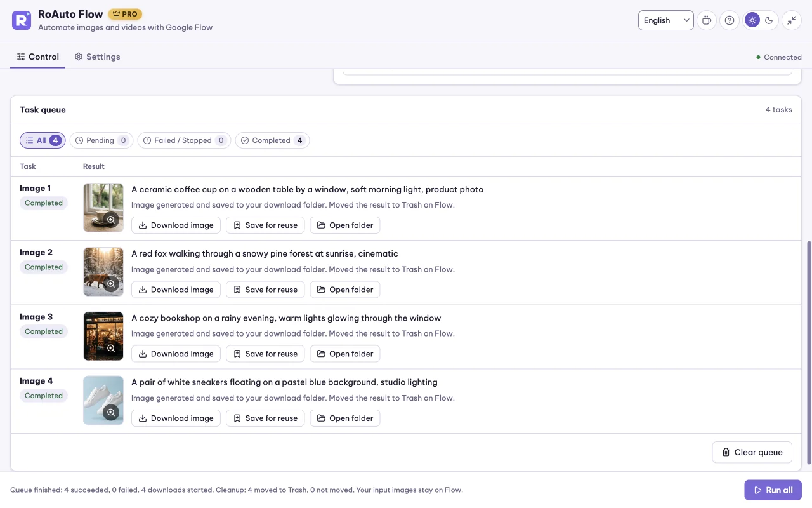This screenshot has width=812, height=508.
Task: Click the PRO crown badge
Action: (125, 14)
